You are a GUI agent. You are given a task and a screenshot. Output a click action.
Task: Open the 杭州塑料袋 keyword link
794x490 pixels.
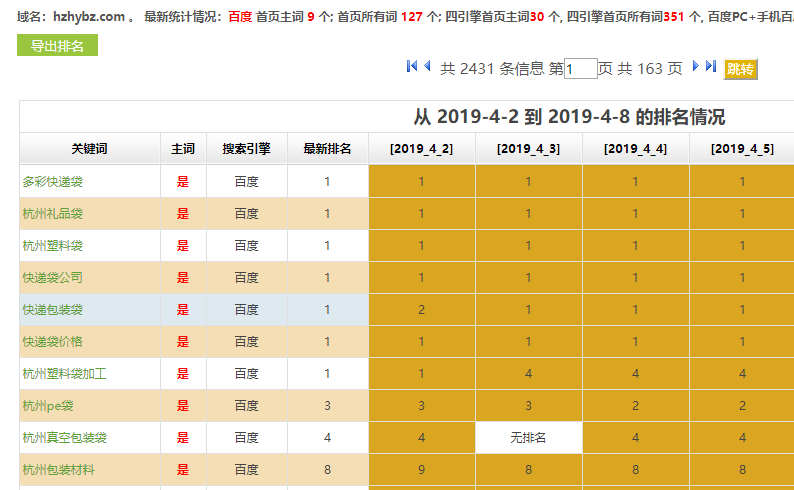click(x=53, y=246)
